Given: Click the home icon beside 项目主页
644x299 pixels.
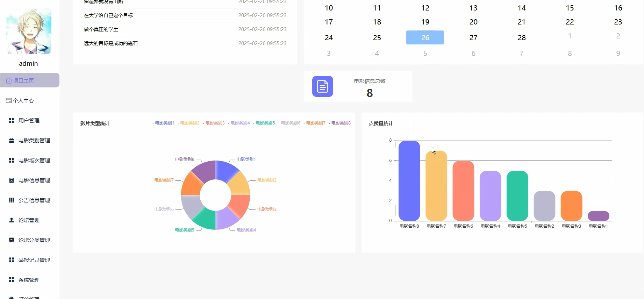Looking at the screenshot, I should click(9, 80).
